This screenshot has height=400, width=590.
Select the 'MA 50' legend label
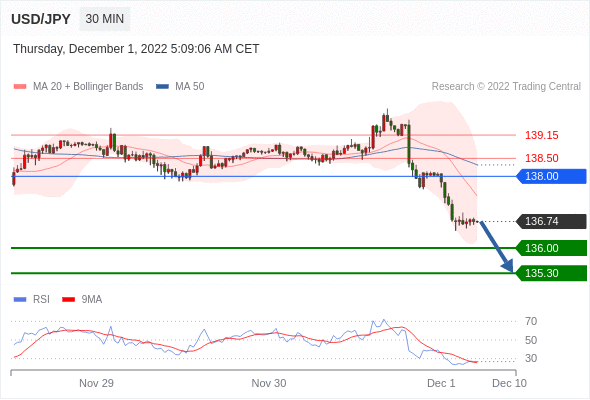click(x=190, y=87)
